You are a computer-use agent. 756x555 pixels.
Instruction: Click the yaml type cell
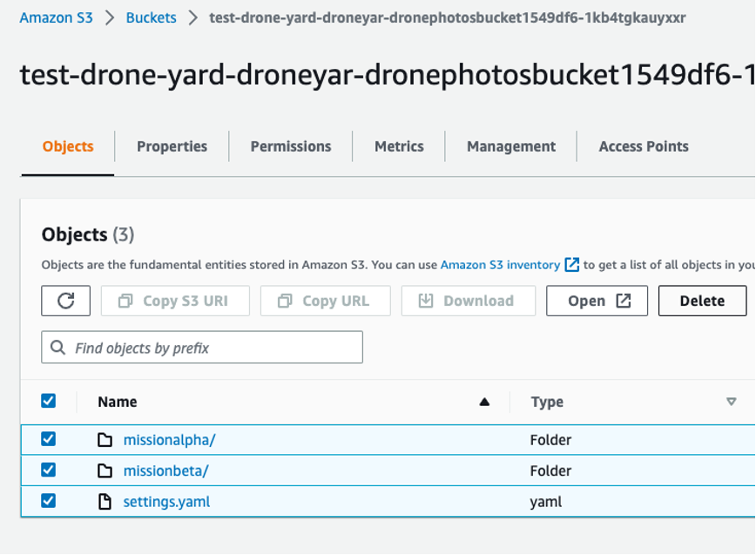click(x=546, y=502)
